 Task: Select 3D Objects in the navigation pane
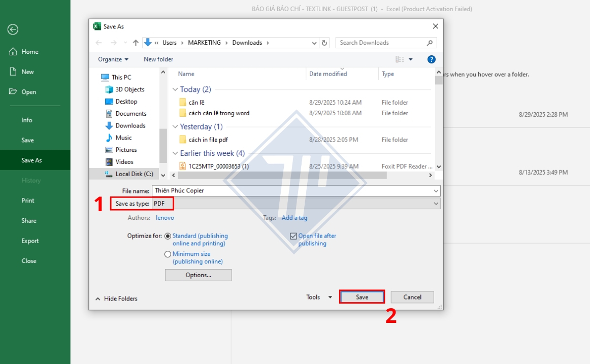[x=129, y=89]
